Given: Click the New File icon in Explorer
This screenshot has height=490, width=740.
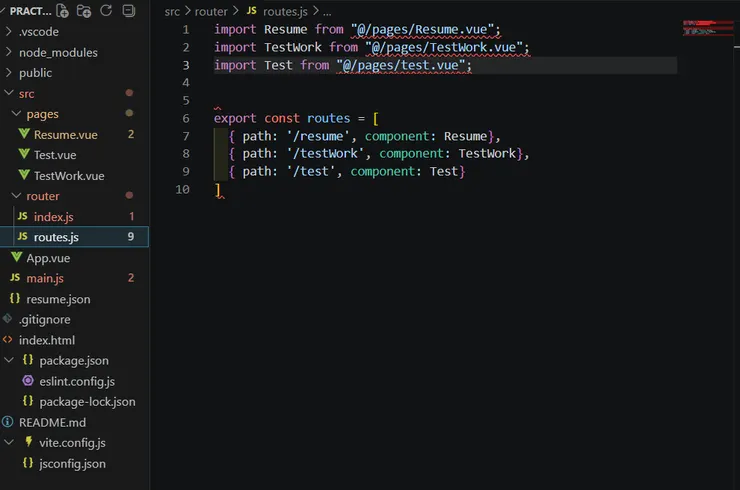Looking at the screenshot, I should pos(63,11).
